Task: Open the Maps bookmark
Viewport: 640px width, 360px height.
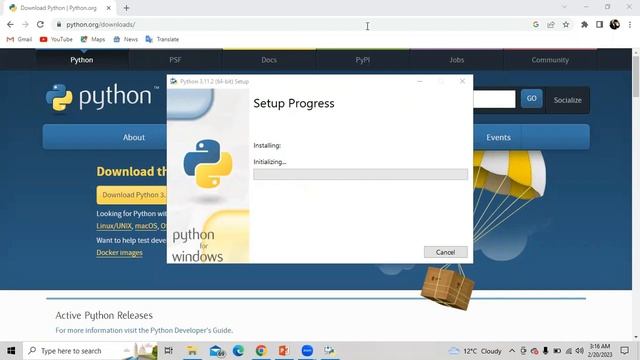Action: click(93, 39)
